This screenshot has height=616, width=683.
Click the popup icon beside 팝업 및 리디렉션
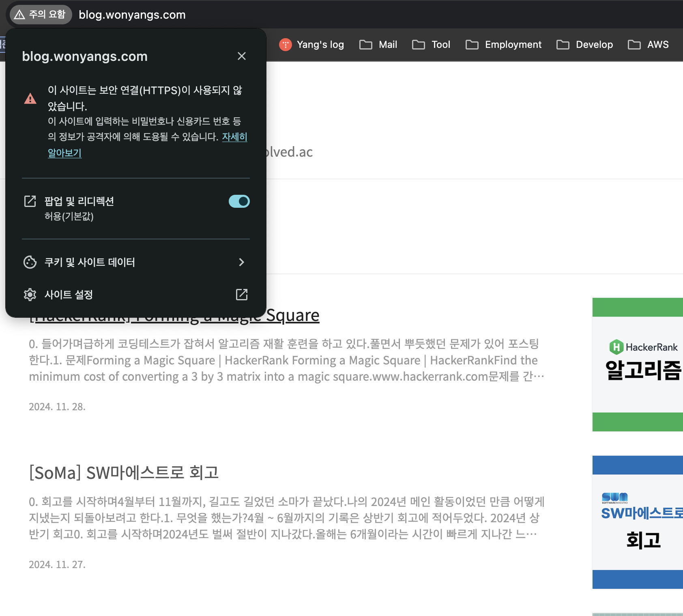(30, 201)
